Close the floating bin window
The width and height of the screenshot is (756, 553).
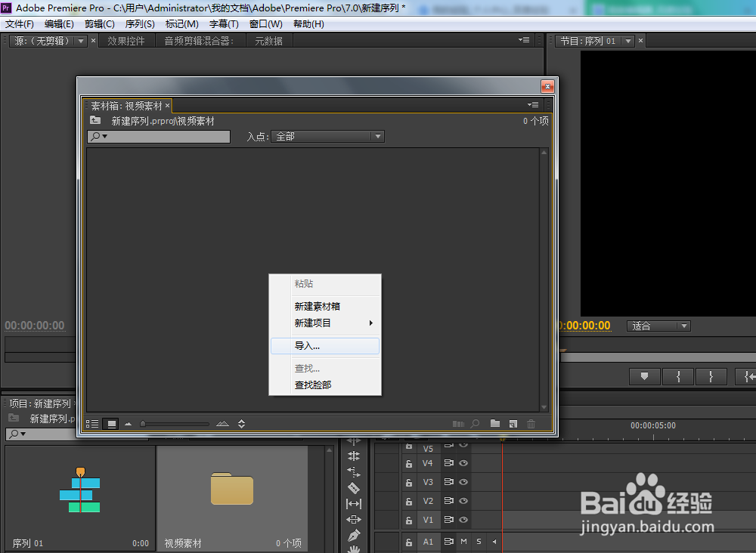coord(547,86)
